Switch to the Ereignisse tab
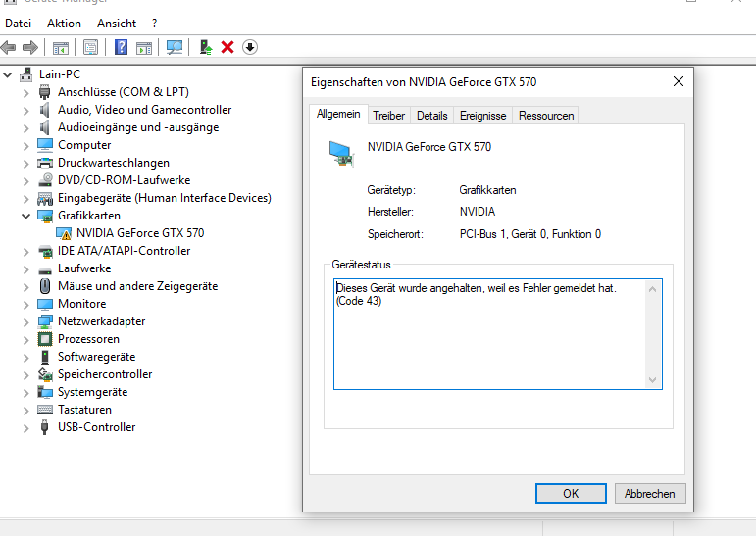Viewport: 756px width, 536px height. (x=482, y=116)
